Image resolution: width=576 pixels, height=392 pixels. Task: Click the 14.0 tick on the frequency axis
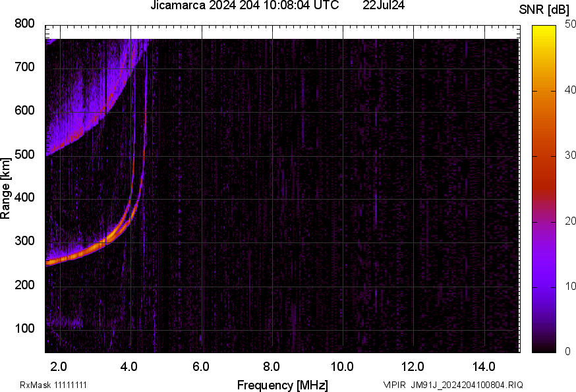click(x=484, y=366)
